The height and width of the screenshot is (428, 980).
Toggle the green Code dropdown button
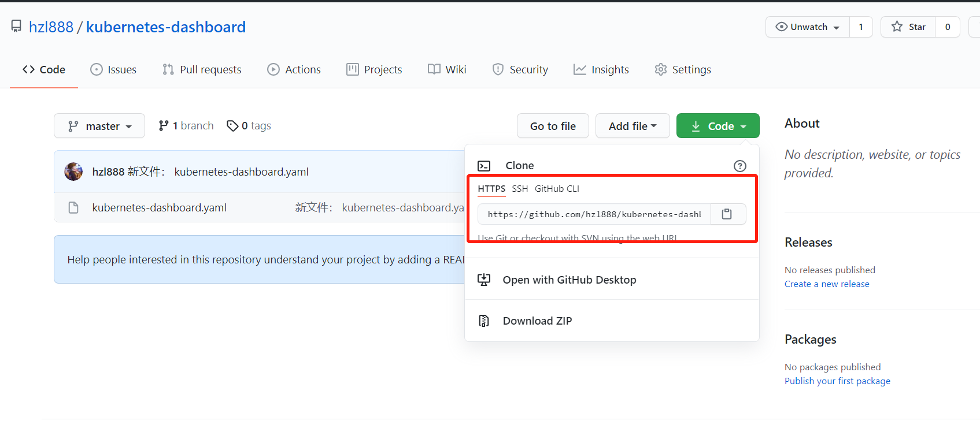[718, 126]
